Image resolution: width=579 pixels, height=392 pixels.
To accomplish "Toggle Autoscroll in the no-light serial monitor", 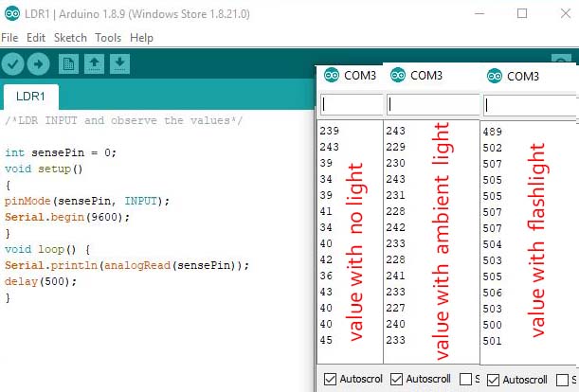I will point(330,379).
